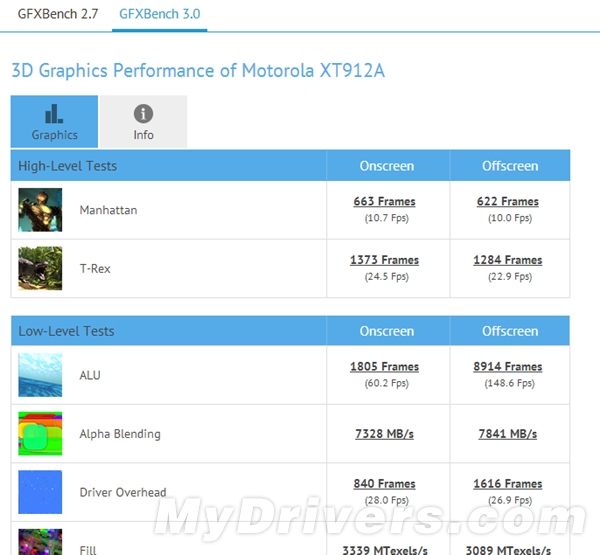Screen dimensions: 600x555
Task: Open ALU onscreen 1805 Frames result
Action: click(385, 366)
